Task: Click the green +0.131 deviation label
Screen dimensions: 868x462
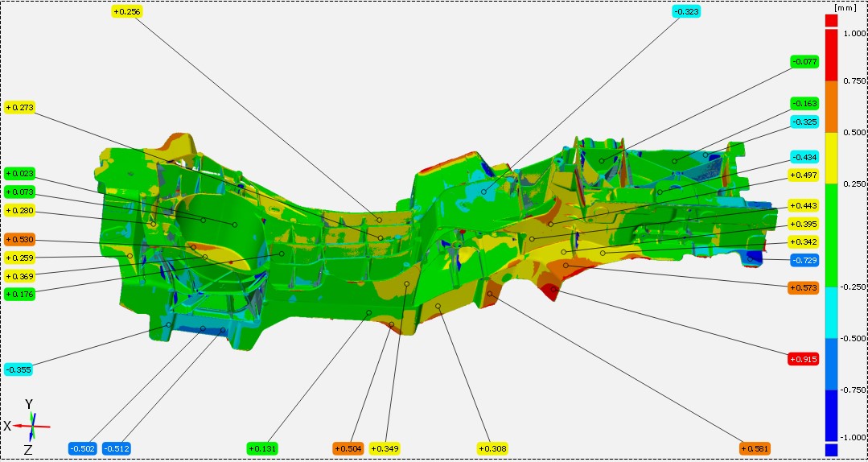Action: (262, 448)
